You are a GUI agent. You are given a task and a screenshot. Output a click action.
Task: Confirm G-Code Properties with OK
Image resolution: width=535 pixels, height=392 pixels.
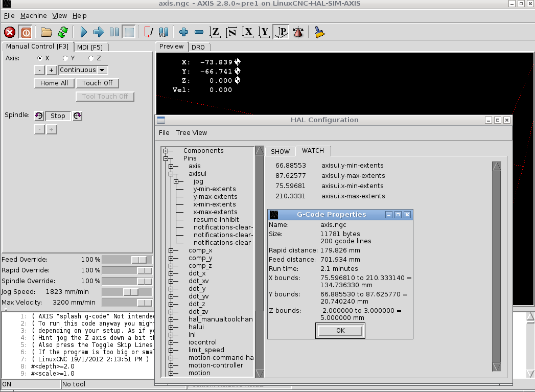(340, 331)
